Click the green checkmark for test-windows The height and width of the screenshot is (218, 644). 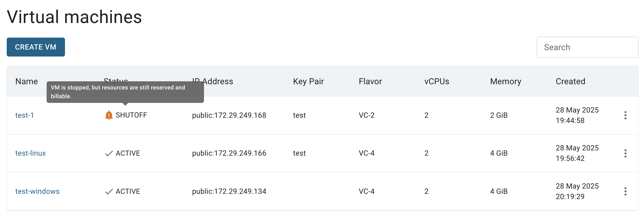click(109, 191)
